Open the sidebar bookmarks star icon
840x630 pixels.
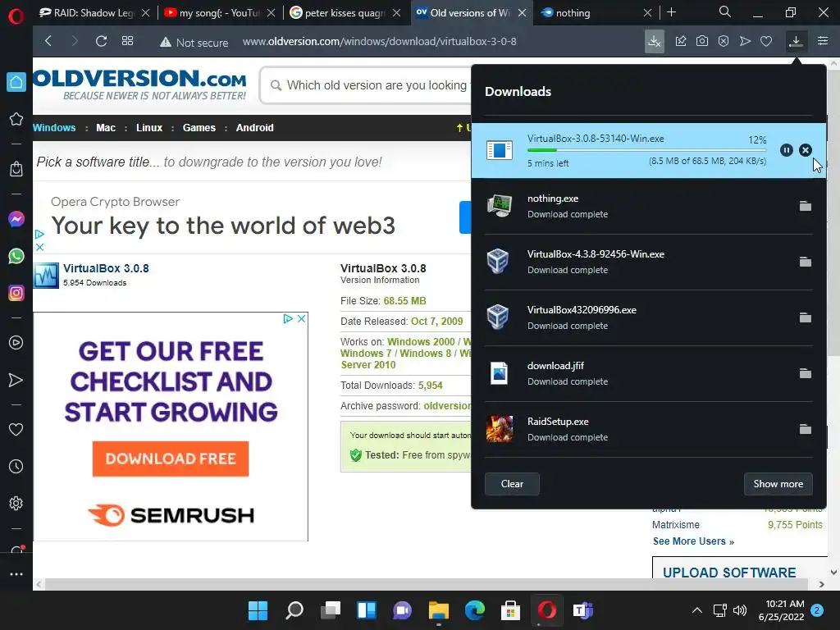(16, 119)
